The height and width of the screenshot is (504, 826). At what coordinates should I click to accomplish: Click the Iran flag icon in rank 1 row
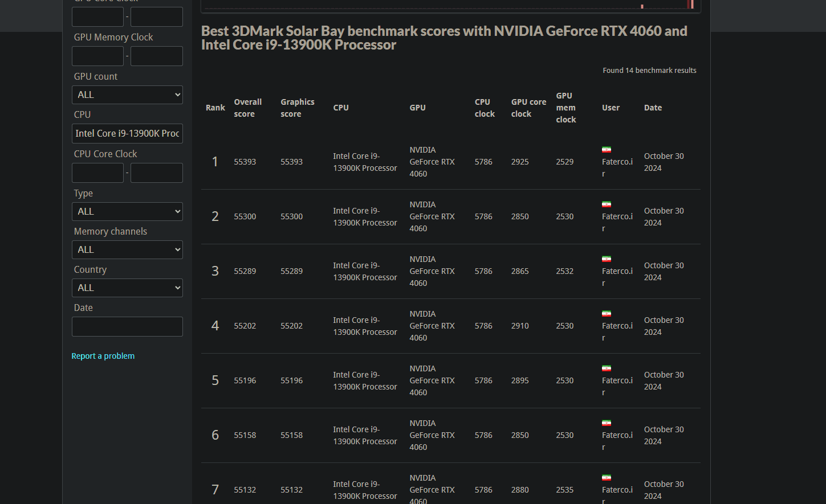tap(606, 150)
